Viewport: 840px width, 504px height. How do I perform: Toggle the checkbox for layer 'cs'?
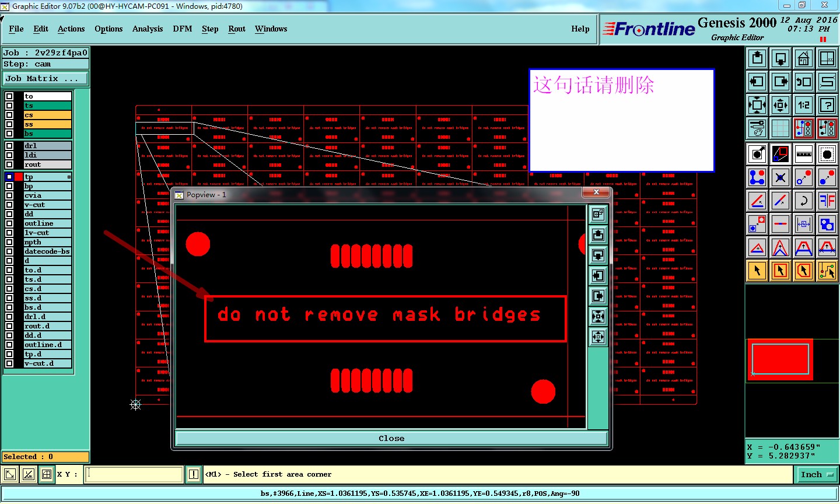click(x=9, y=115)
